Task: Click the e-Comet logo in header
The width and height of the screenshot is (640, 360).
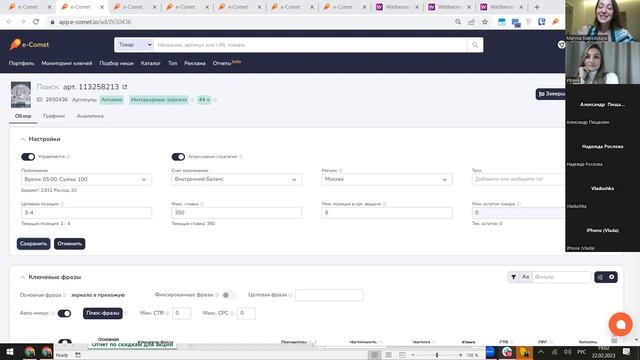Action: click(x=29, y=44)
